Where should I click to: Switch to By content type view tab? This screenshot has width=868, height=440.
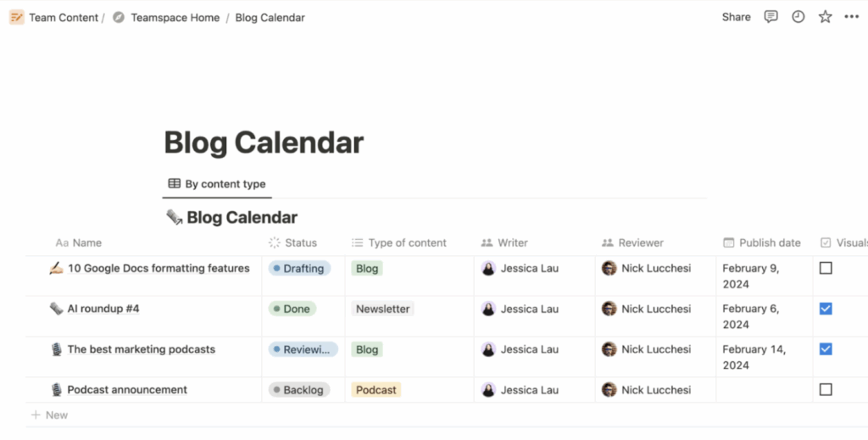point(217,184)
